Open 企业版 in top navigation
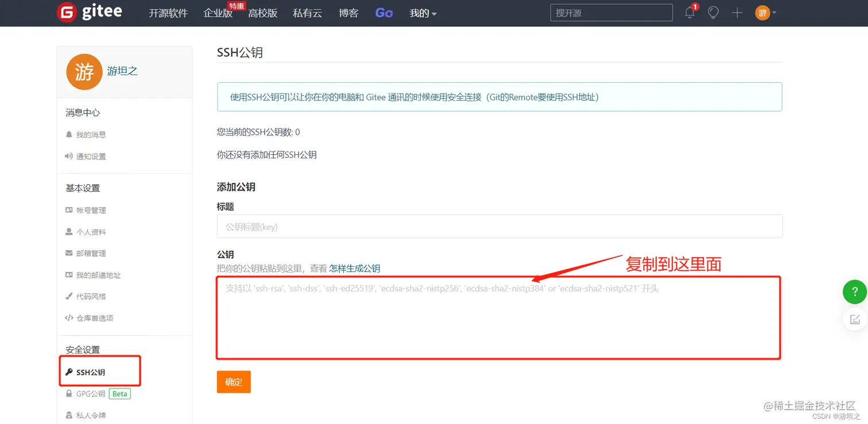Screen dimensions: 868x424 pyautogui.click(x=218, y=13)
